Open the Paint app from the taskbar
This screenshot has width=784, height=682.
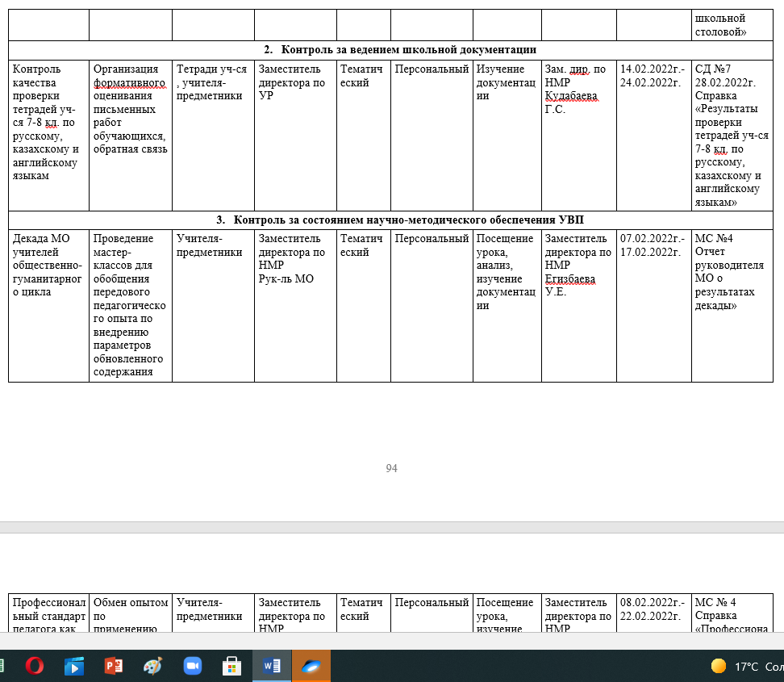click(152, 666)
